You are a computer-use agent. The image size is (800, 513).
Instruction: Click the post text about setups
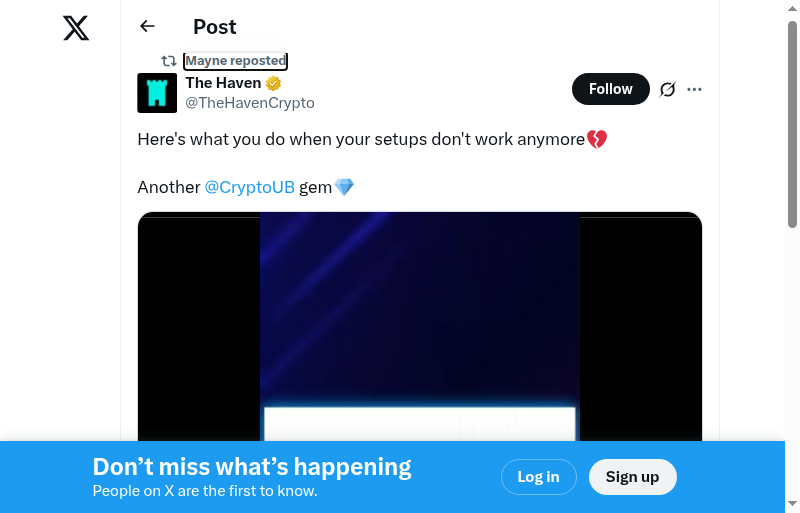[x=360, y=140]
